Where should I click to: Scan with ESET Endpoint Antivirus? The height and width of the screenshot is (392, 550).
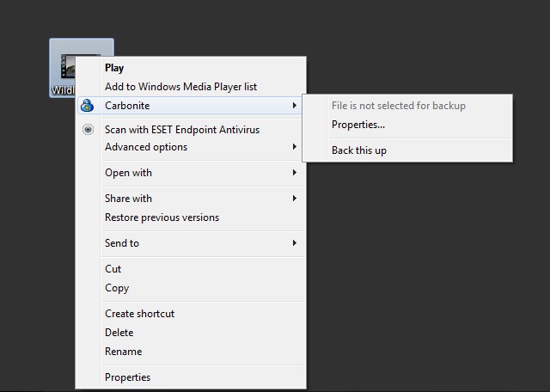[x=182, y=130]
